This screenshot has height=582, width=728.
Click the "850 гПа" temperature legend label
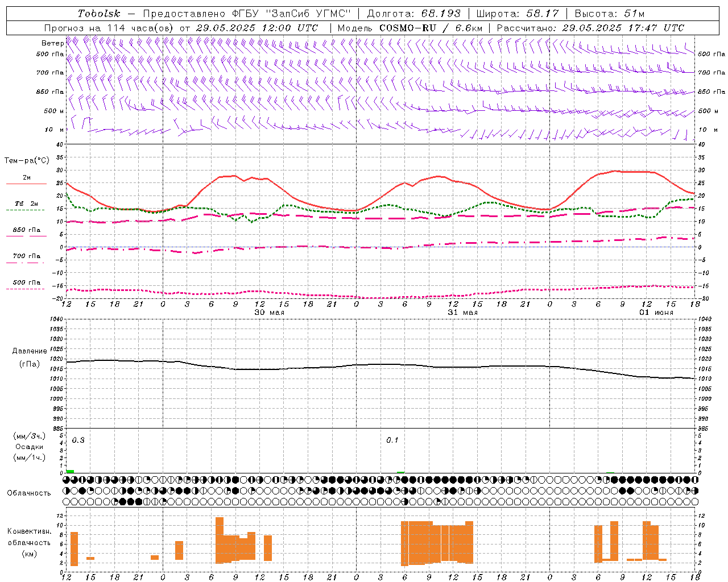pyautogui.click(x=27, y=230)
